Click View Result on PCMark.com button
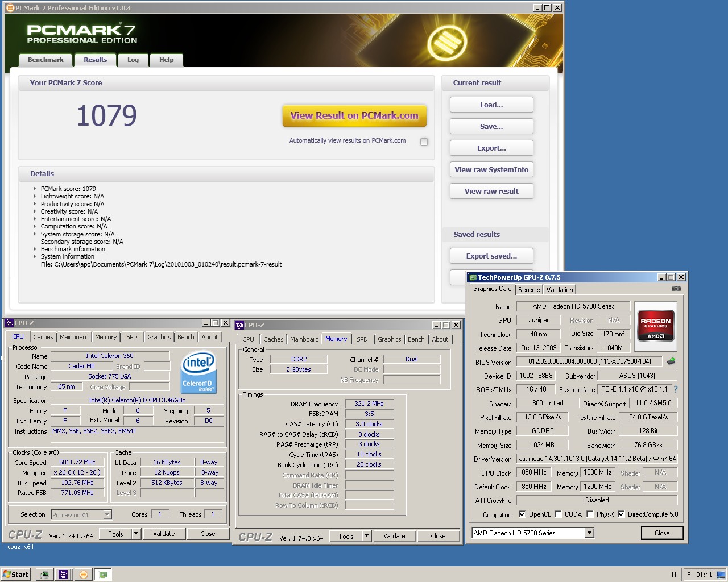This screenshot has width=728, height=582. coord(354,116)
